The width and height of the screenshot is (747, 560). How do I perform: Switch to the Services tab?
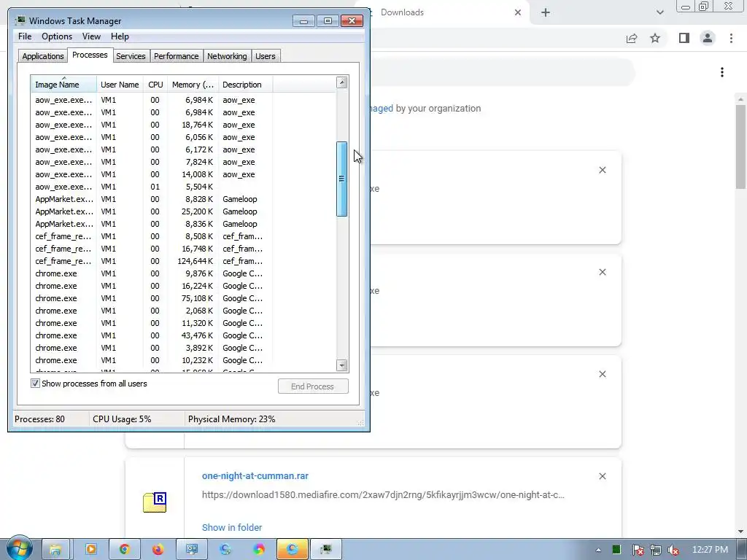[x=131, y=56]
